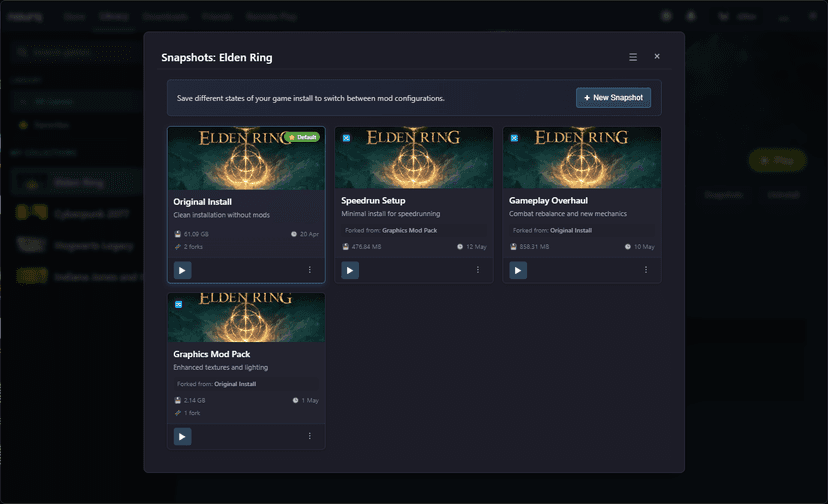This screenshot has width=828, height=504.
Task: Launch the Original Install snapshot
Action: pyautogui.click(x=182, y=270)
